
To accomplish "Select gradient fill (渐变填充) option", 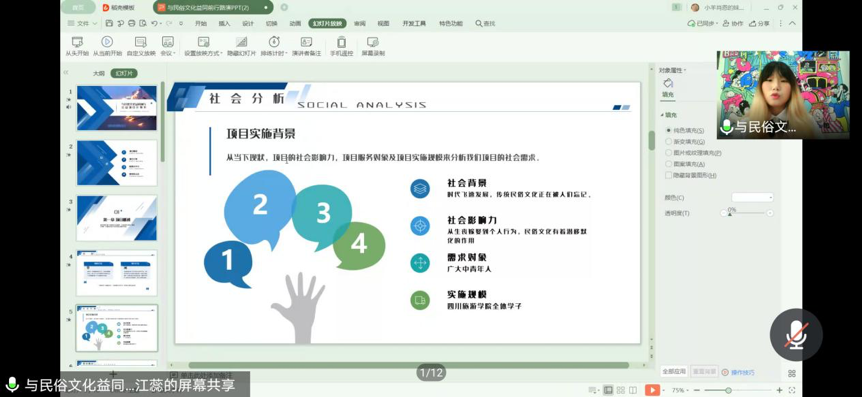I will 685,142.
